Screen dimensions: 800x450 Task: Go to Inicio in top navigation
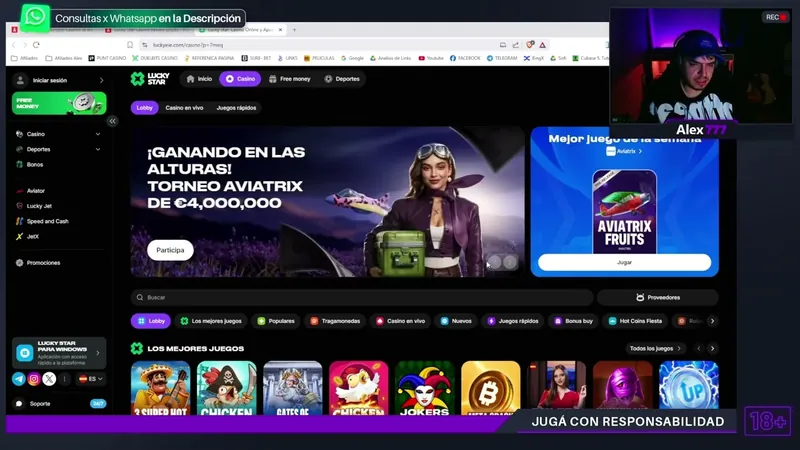(199, 79)
